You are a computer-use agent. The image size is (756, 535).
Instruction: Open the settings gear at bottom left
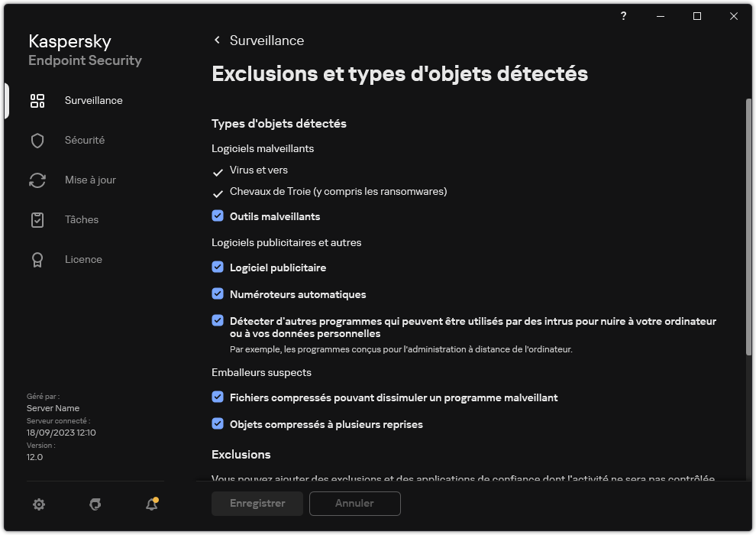pyautogui.click(x=38, y=504)
